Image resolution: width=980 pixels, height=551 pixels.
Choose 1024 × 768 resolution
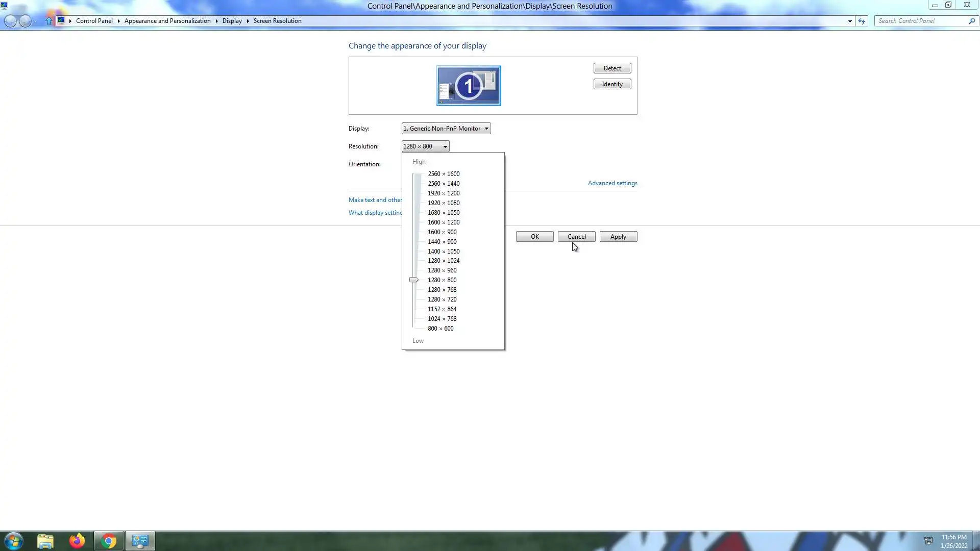point(442,319)
